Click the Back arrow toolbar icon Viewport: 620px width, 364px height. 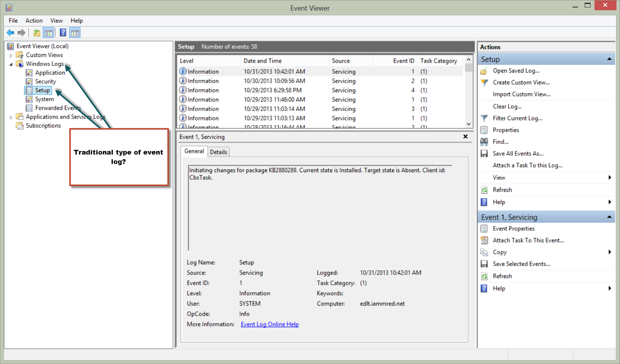[x=10, y=33]
